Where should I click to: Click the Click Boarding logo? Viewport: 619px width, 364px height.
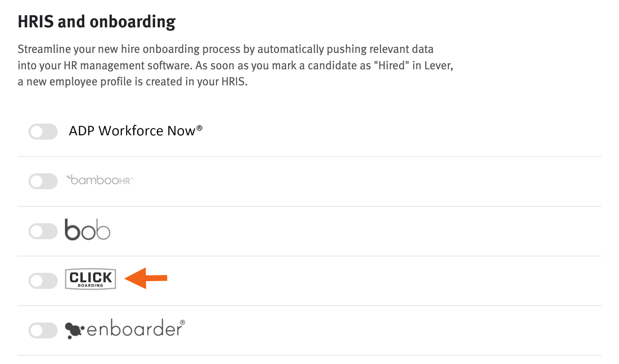click(x=90, y=279)
